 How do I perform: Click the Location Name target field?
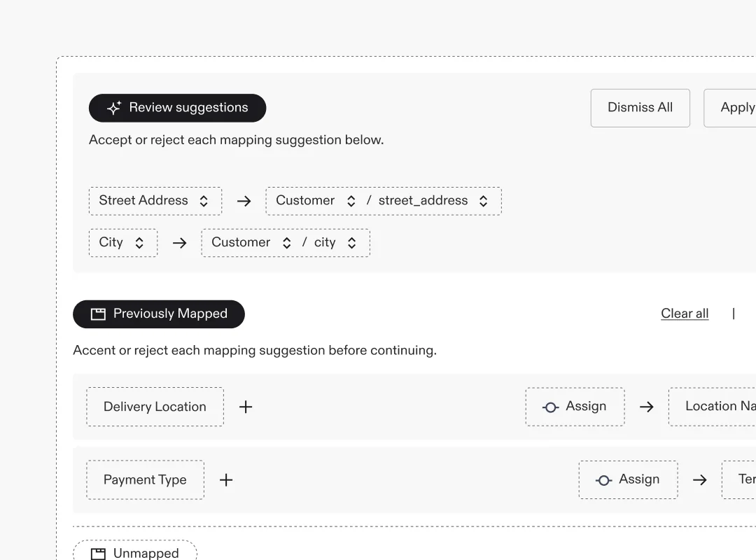pos(721,407)
